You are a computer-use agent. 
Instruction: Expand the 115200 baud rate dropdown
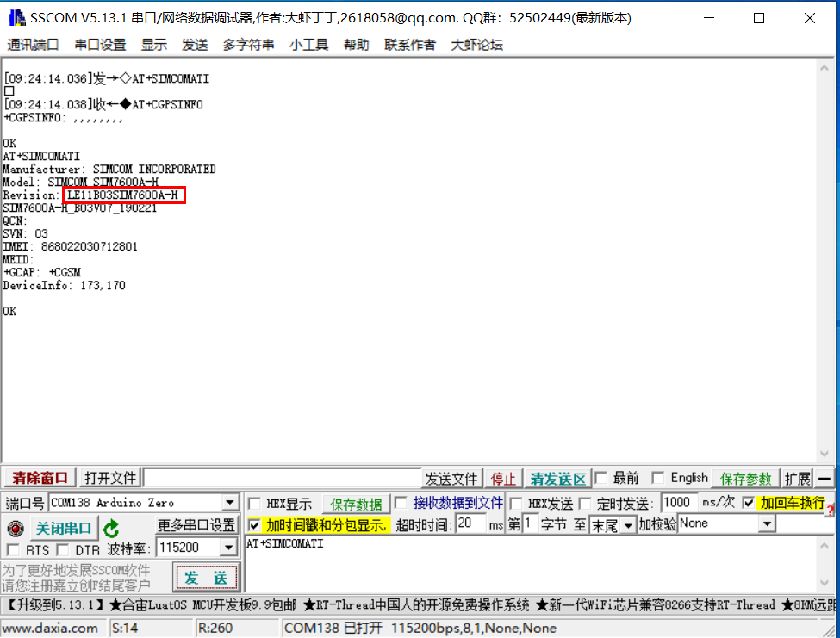click(x=229, y=548)
